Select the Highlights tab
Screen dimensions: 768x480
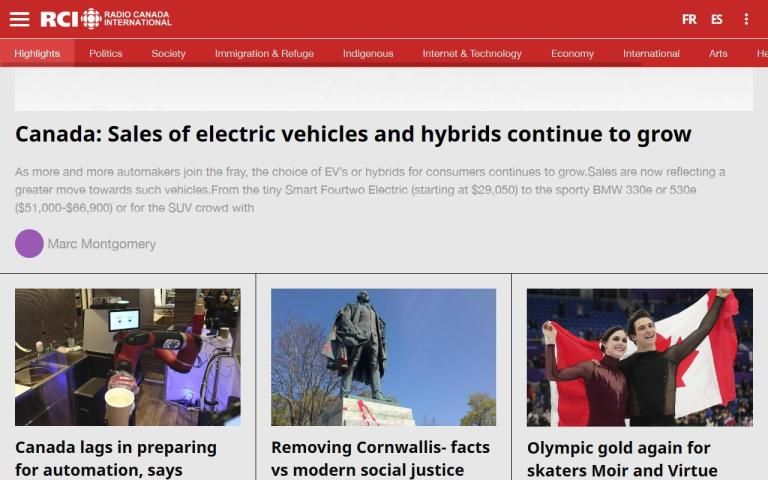tap(37, 53)
